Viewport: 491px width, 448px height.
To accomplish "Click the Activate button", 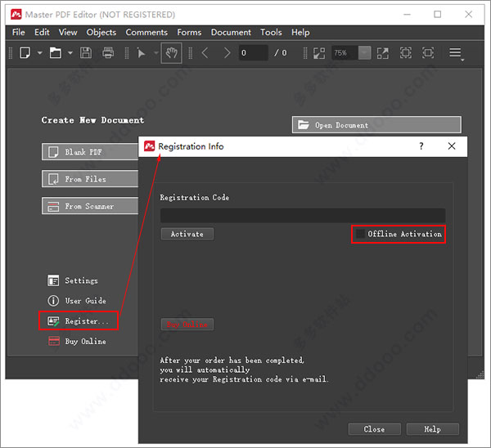I will coord(187,234).
